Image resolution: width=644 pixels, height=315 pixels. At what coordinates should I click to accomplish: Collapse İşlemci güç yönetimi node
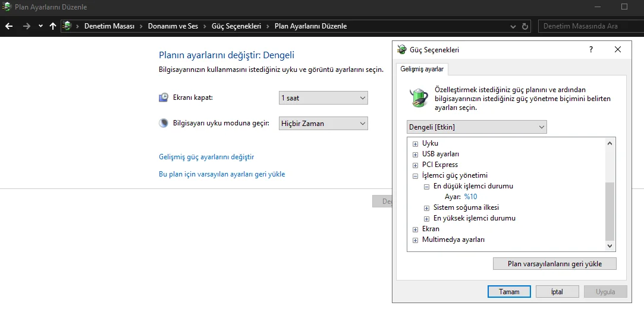click(x=415, y=176)
